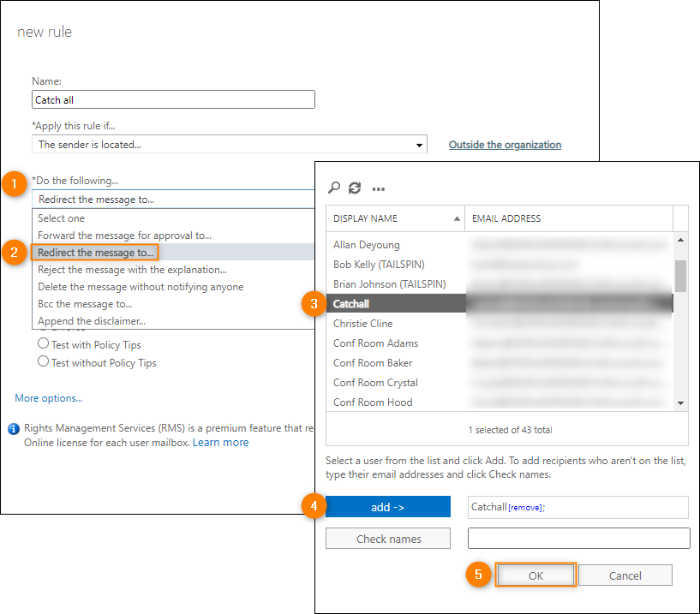Select 'Delete the message without notifying anyone'
This screenshot has height=614, width=700.
(x=141, y=287)
